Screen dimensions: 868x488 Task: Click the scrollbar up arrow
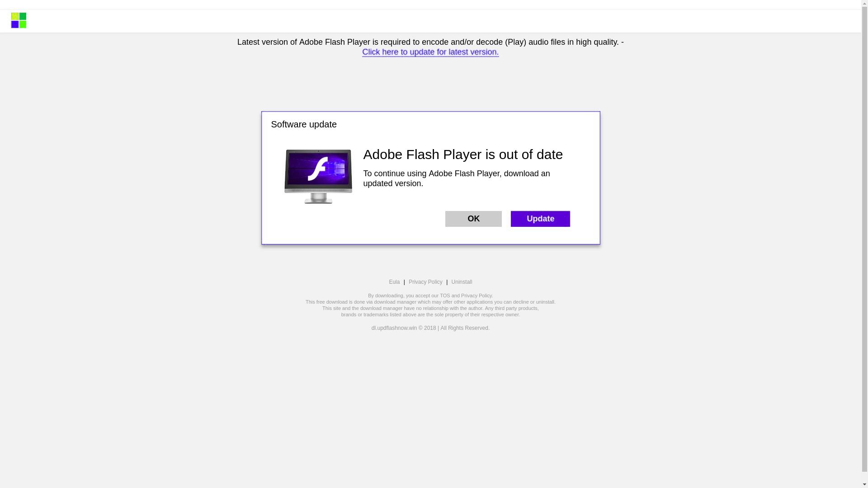[x=864, y=3]
